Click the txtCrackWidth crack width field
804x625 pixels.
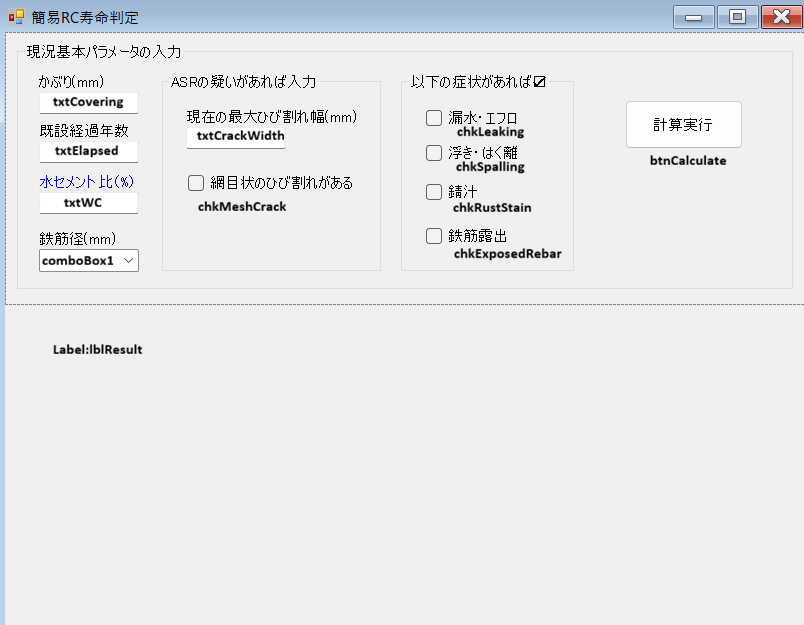[x=236, y=137]
